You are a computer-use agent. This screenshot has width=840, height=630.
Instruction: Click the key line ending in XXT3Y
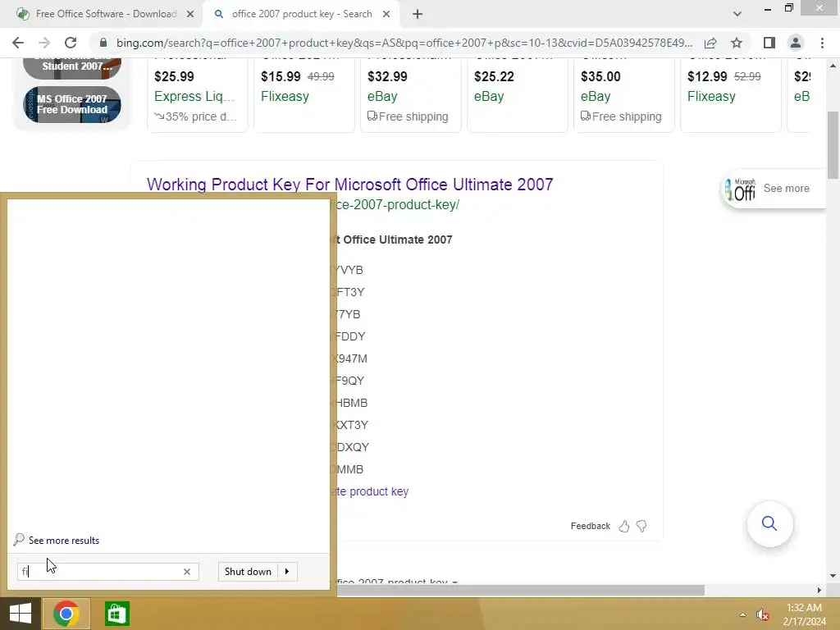(349, 425)
